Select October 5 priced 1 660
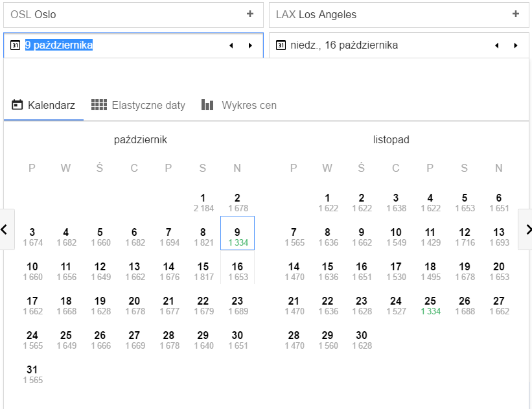This screenshot has height=409, width=532. pos(100,237)
